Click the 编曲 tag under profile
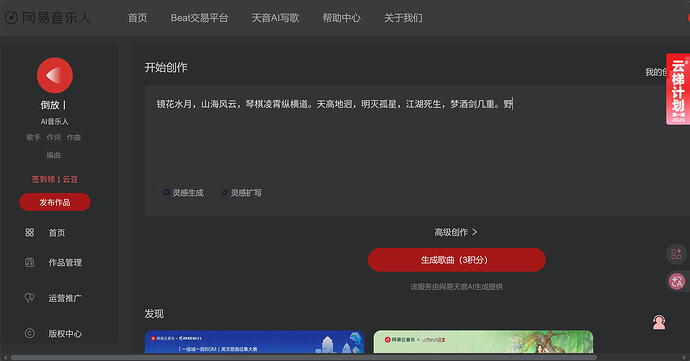The width and height of the screenshot is (690, 361). (54, 155)
